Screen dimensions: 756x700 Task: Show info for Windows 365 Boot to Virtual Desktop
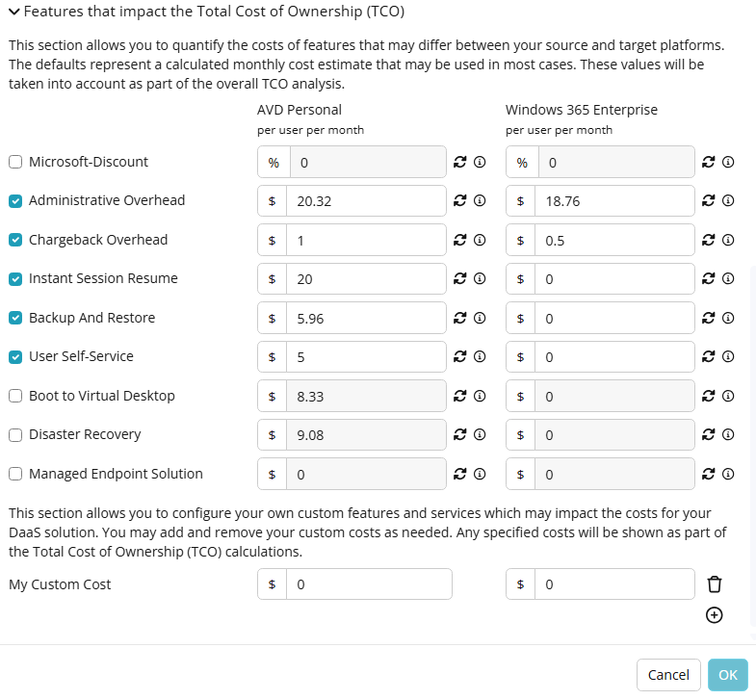[x=728, y=397]
